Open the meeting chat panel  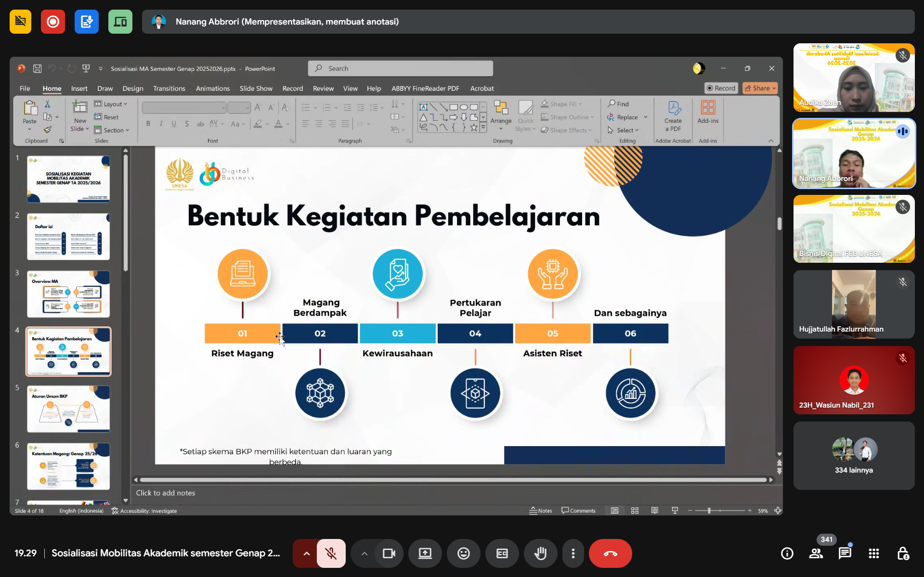[x=845, y=553]
